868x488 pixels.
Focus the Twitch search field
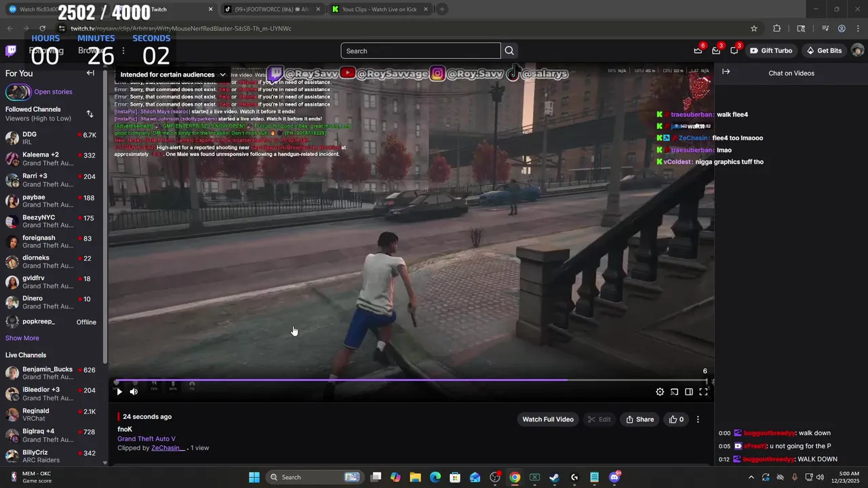(x=420, y=51)
